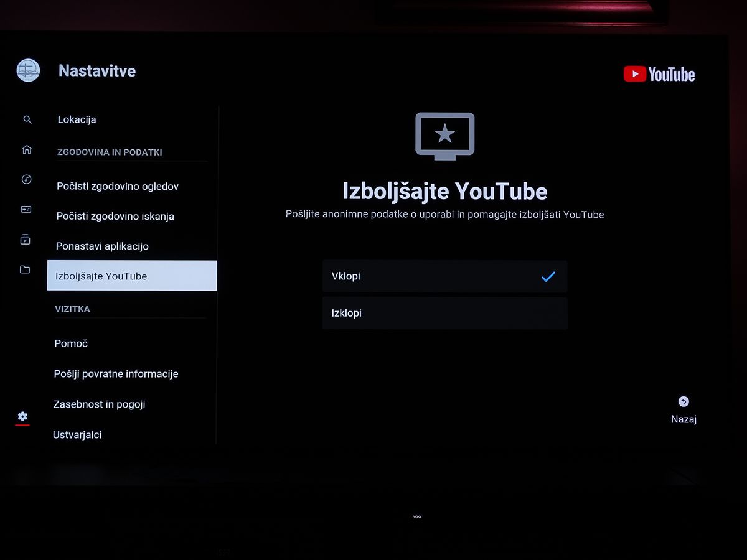Open the account profile avatar

(x=28, y=70)
